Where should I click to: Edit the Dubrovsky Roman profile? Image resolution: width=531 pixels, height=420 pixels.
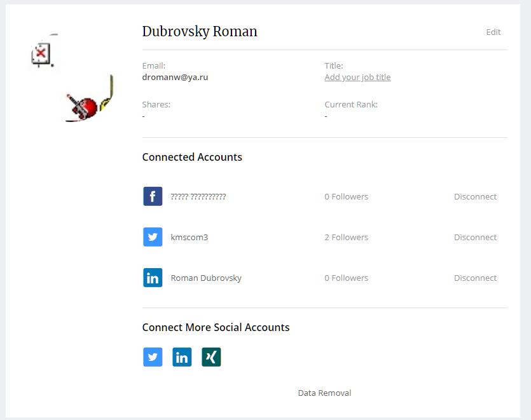[x=493, y=32]
